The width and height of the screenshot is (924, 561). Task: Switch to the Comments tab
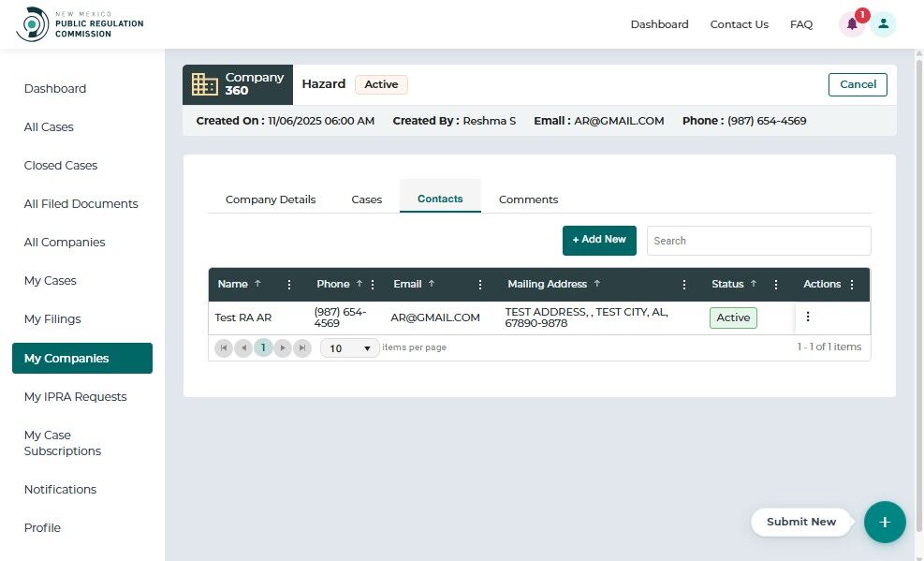[528, 199]
